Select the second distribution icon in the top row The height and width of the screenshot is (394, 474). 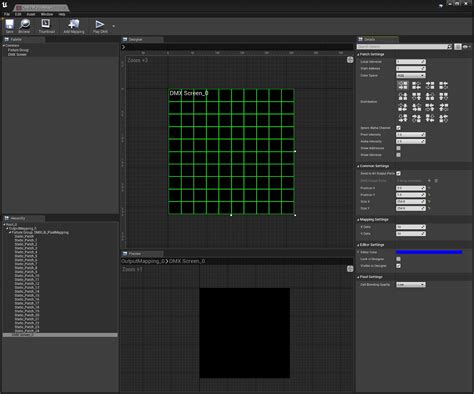(416, 85)
